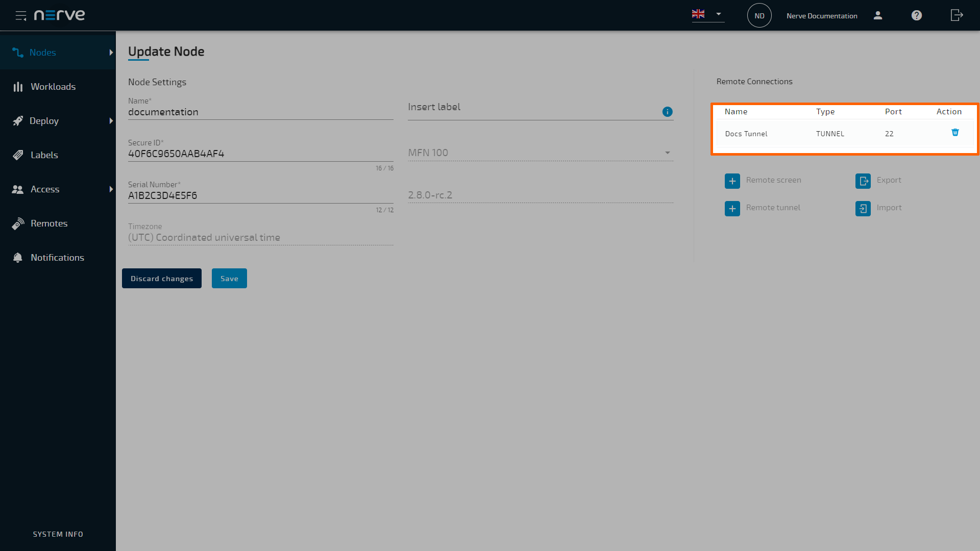
Task: Open the user profile icon
Action: [878, 15]
